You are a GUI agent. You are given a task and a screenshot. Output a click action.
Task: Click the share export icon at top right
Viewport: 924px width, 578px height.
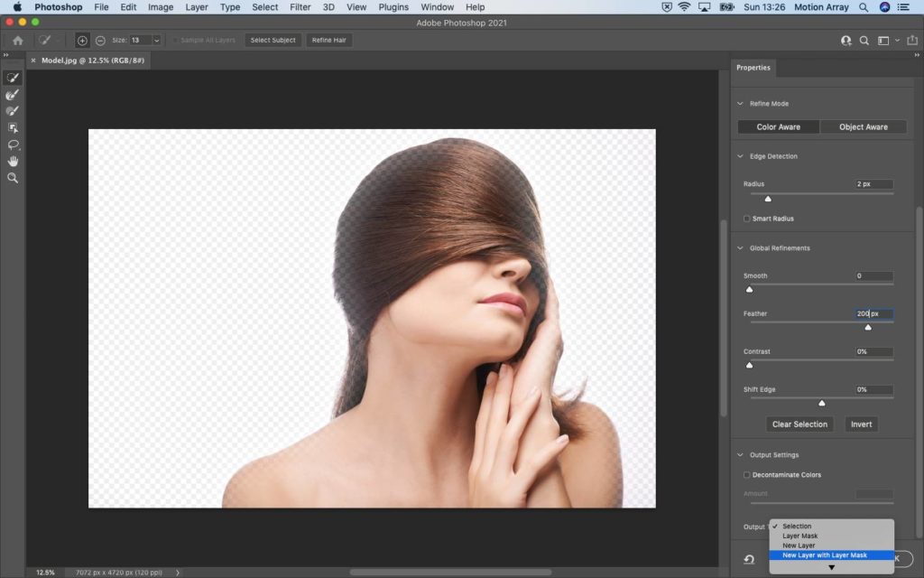coord(912,40)
